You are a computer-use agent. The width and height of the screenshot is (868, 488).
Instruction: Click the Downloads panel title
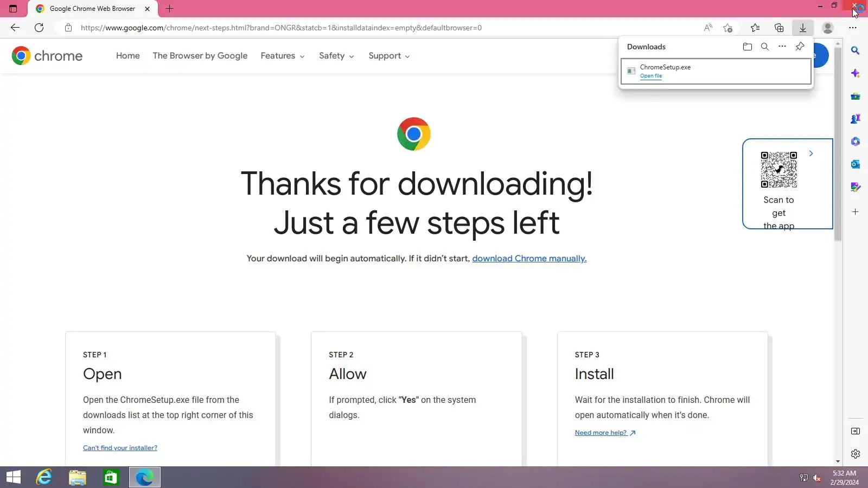coord(646,47)
